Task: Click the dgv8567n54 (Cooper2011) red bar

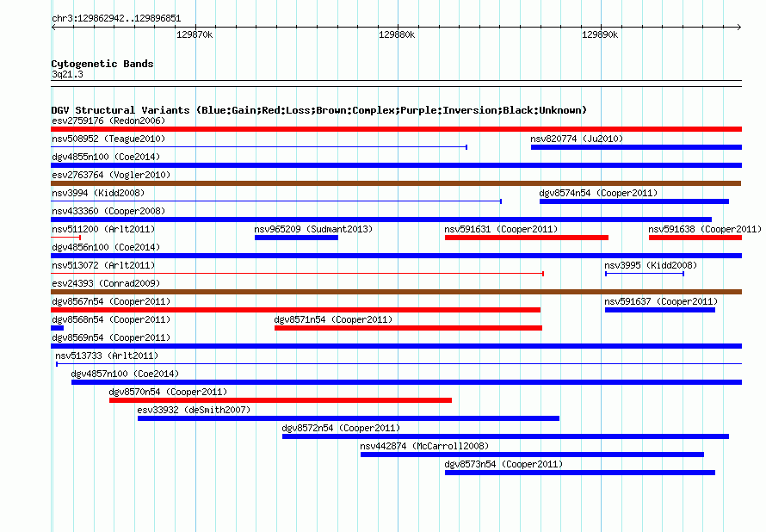Action: coord(295,310)
